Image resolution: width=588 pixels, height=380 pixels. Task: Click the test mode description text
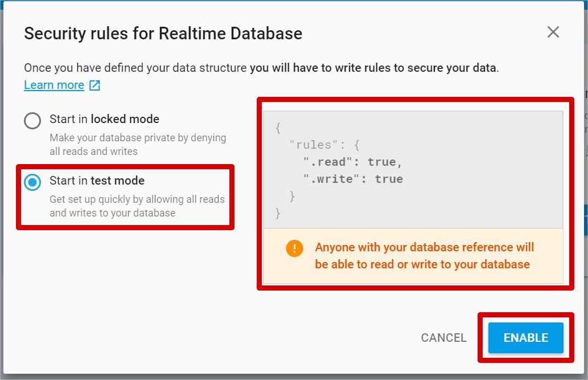[x=137, y=206]
